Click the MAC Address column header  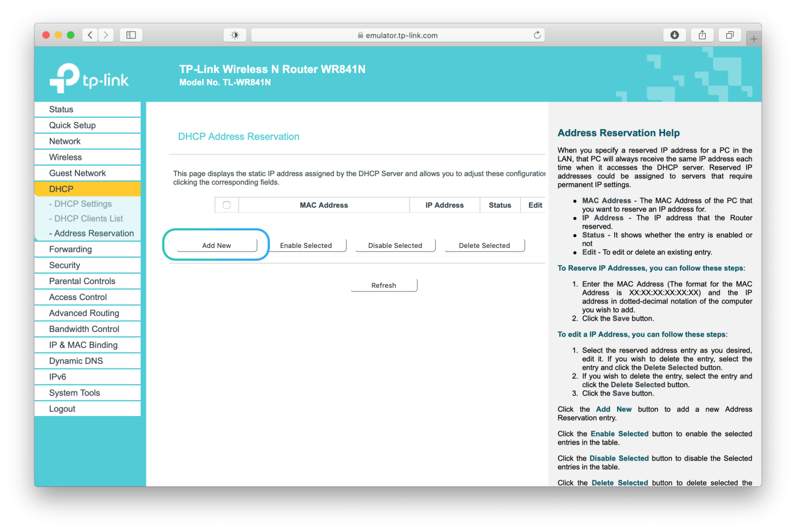324,205
